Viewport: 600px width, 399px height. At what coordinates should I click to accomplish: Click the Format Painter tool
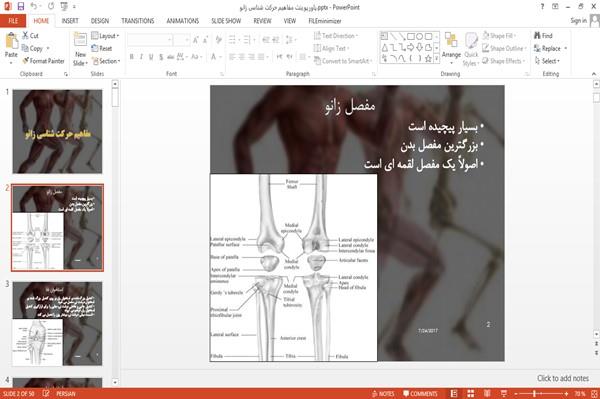point(43,61)
